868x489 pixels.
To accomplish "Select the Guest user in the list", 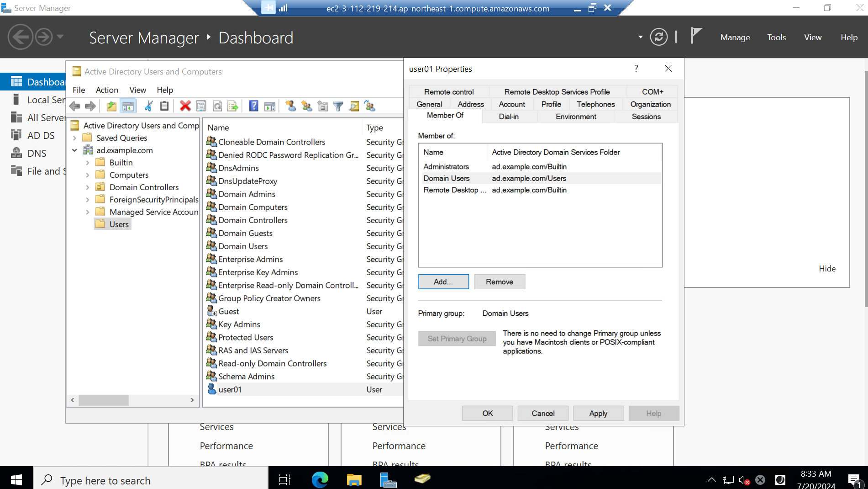I will (228, 312).
